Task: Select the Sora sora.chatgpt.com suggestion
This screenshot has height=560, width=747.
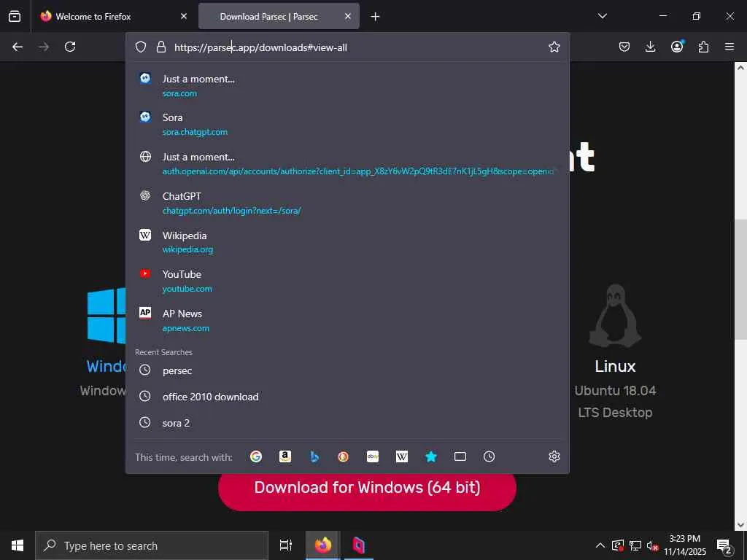Action: tap(347, 124)
